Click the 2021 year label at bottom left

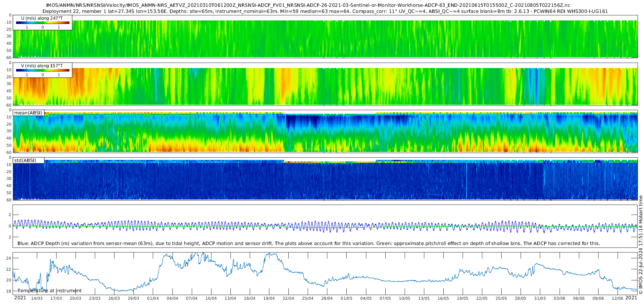20,298
